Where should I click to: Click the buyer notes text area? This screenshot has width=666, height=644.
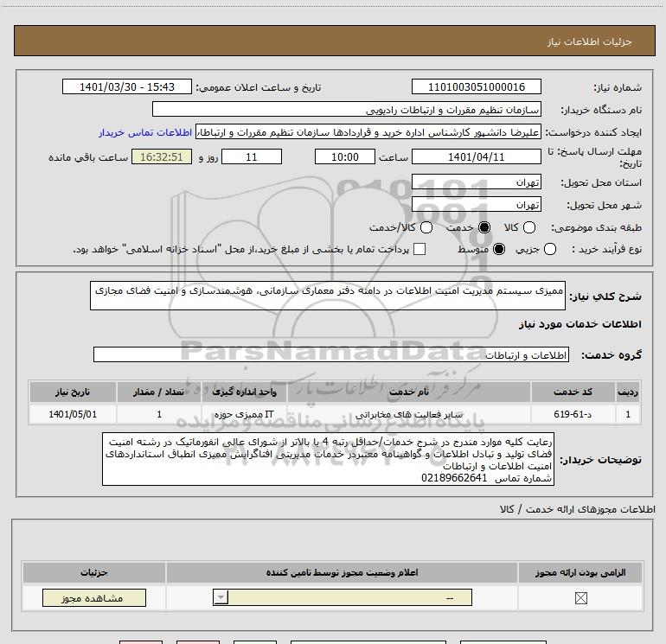pyautogui.click(x=328, y=459)
